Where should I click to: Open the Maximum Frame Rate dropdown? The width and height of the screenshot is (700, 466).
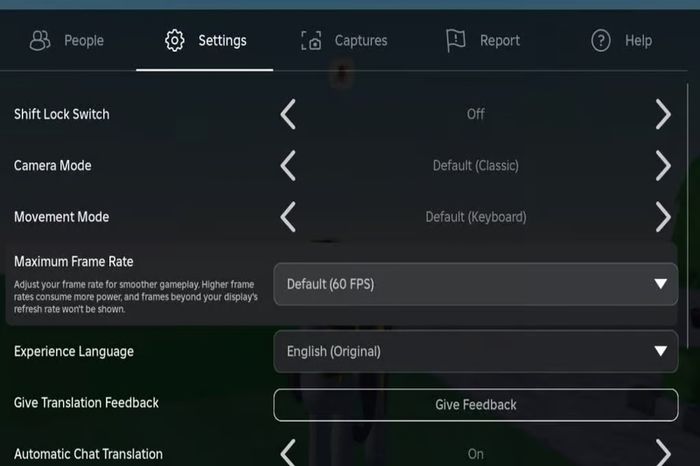[476, 284]
